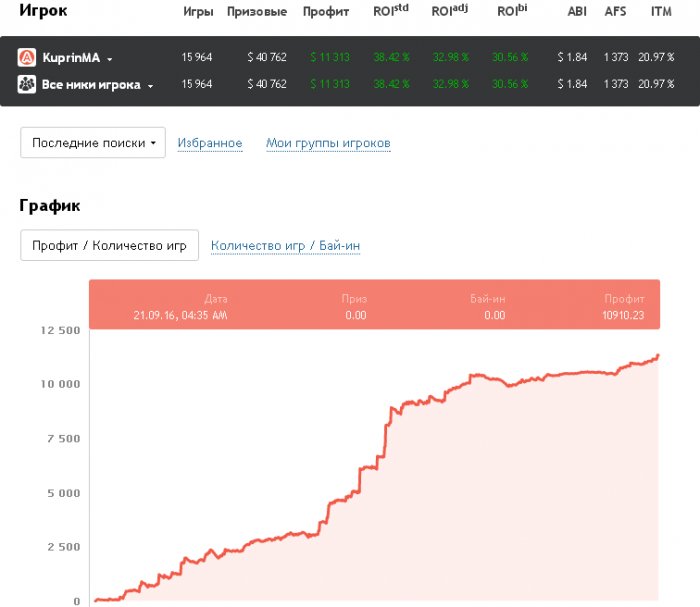Go to Мои группы игроков
The width and height of the screenshot is (700, 607).
coord(328,143)
